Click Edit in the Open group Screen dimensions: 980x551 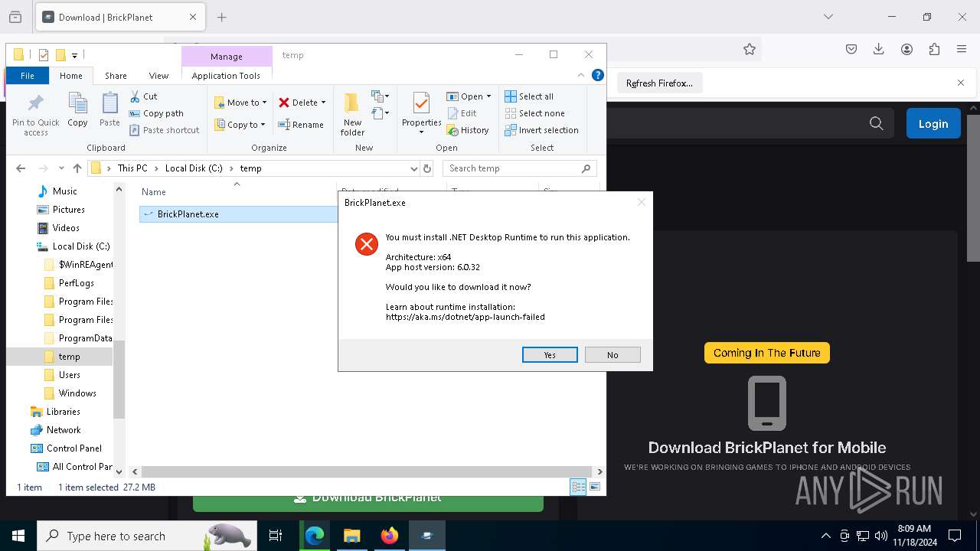(x=462, y=113)
